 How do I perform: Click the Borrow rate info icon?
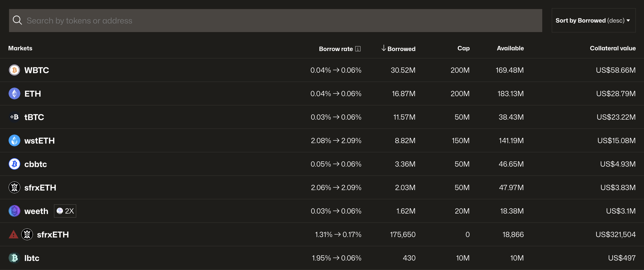click(x=358, y=49)
